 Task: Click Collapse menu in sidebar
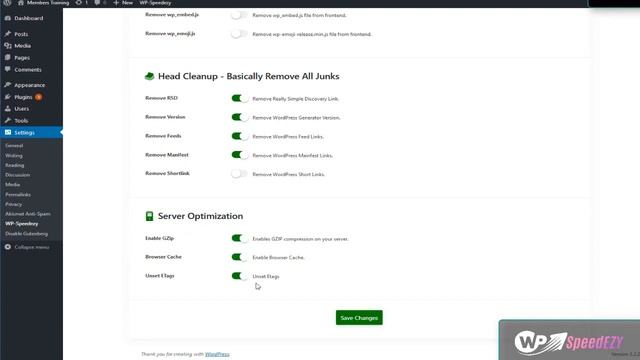31,247
